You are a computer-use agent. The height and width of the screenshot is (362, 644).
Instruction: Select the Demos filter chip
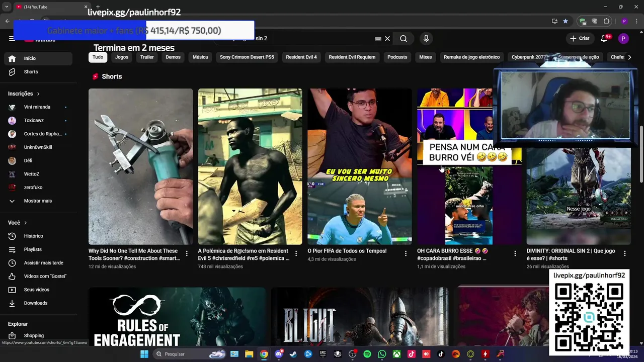pyautogui.click(x=173, y=57)
